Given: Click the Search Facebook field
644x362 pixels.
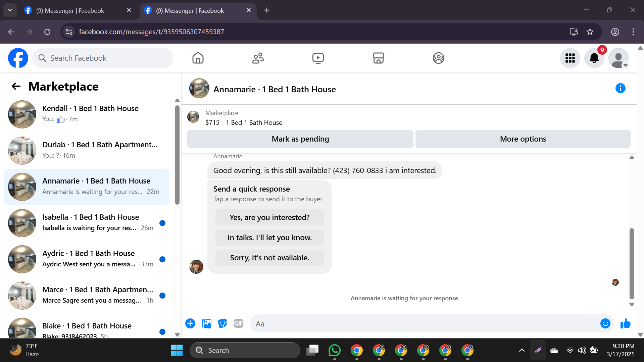Looking at the screenshot, I should tap(103, 58).
